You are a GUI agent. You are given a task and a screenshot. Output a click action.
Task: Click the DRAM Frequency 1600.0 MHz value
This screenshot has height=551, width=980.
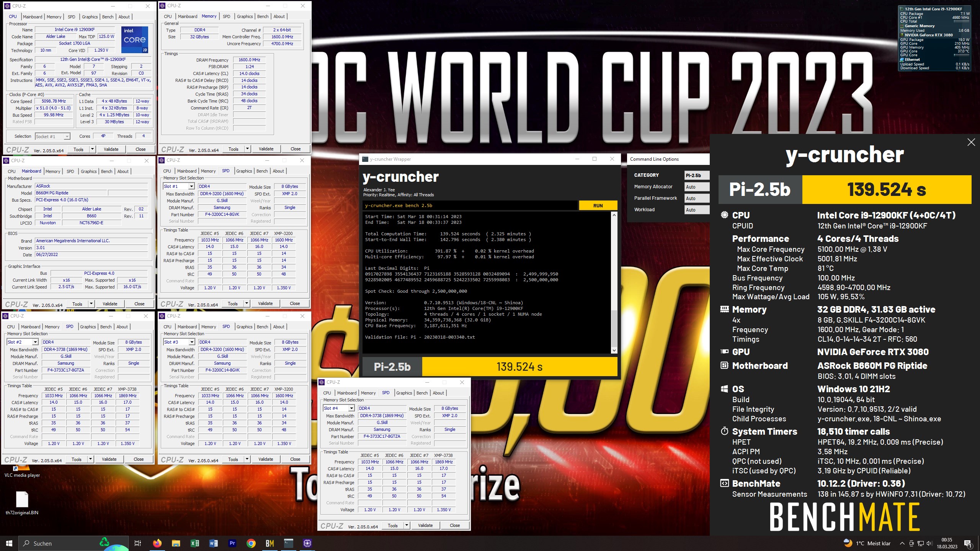click(x=249, y=60)
